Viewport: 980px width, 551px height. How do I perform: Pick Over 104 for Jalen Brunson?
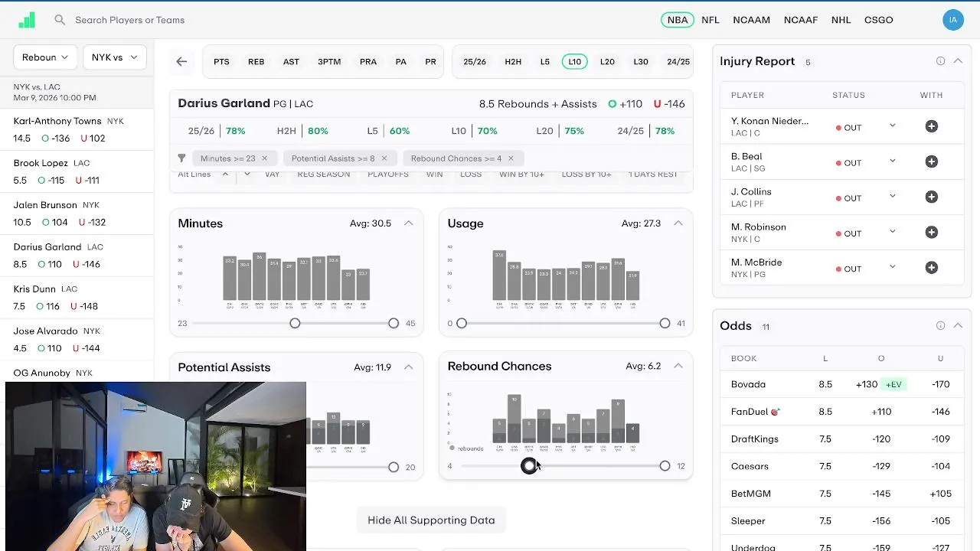(x=55, y=223)
